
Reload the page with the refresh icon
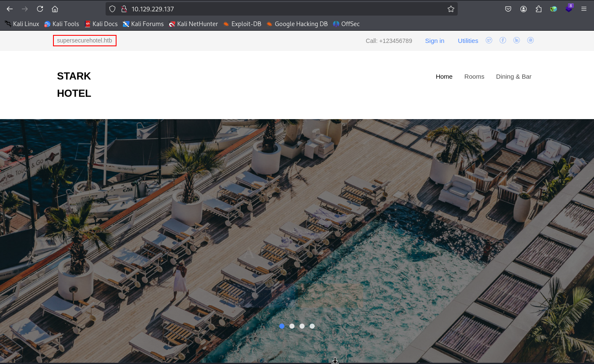40,9
